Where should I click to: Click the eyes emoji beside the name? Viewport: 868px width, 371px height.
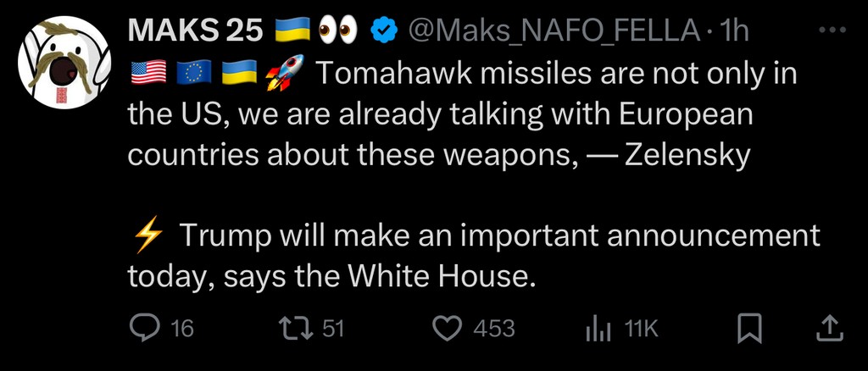[339, 32]
